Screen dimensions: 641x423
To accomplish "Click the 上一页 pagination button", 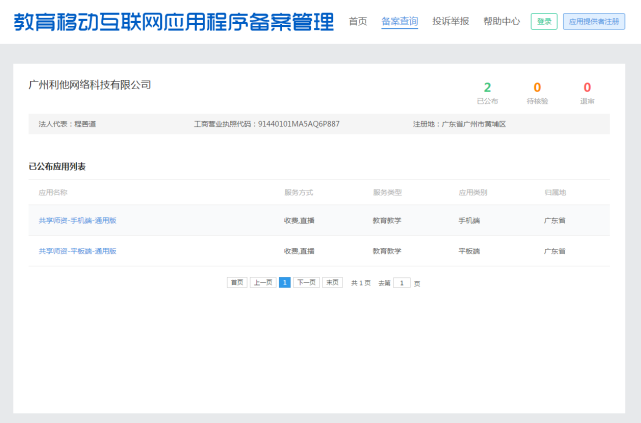I will pos(263,282).
